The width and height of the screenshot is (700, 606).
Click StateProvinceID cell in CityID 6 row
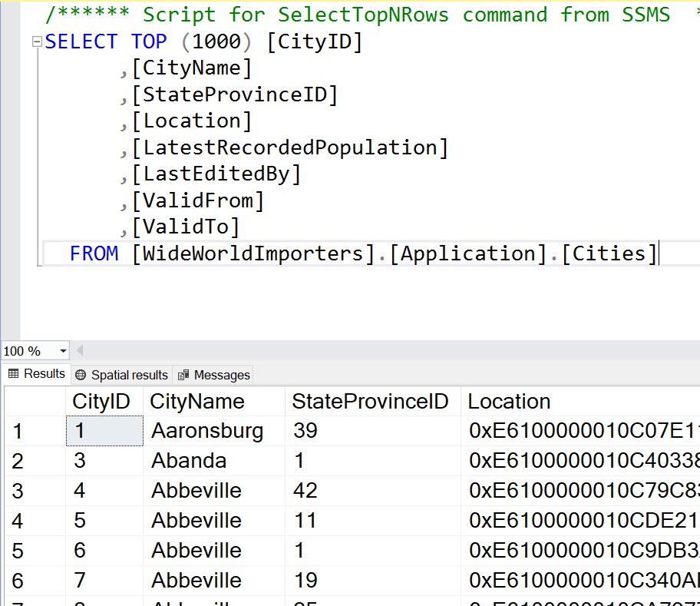[373, 551]
